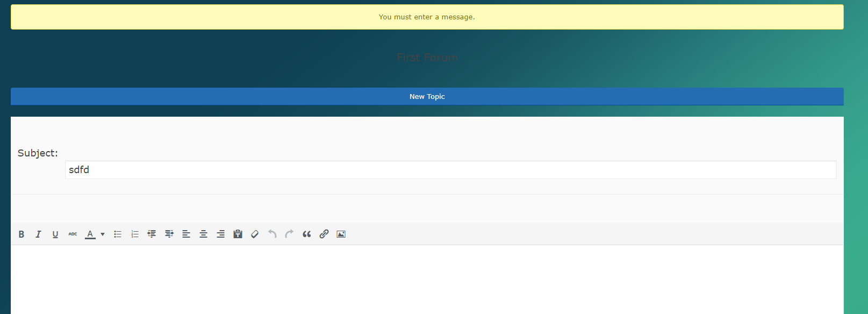Underline the selected text
Image resolution: width=868 pixels, height=314 pixels.
[x=55, y=234]
